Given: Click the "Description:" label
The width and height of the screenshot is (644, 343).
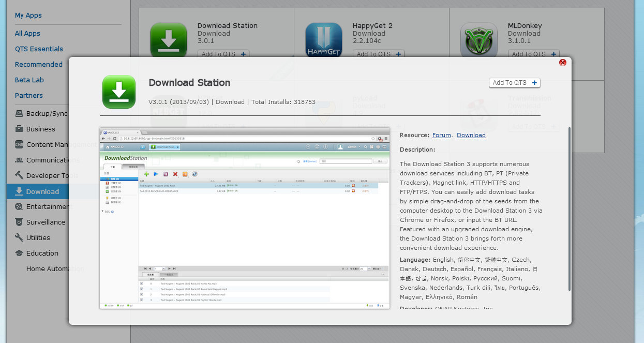Looking at the screenshot, I should [x=417, y=150].
